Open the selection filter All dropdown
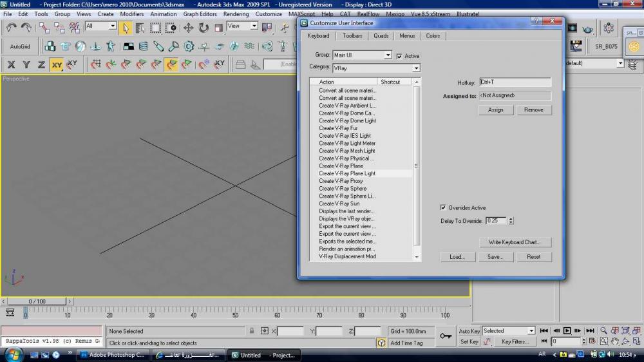The width and height of the screenshot is (644, 362). (101, 26)
